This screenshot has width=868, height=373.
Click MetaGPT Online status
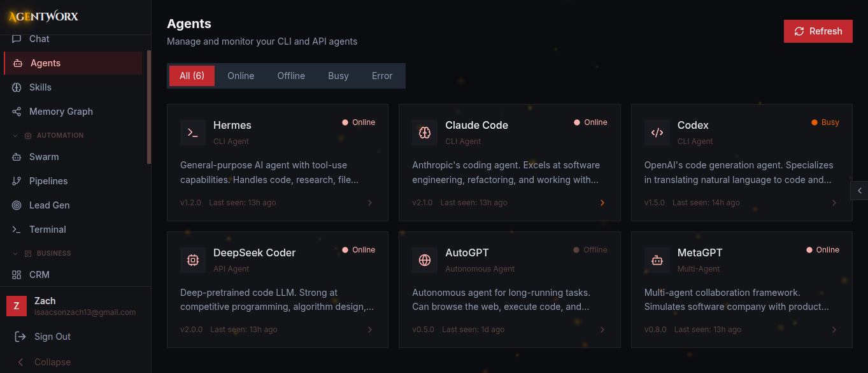coord(823,250)
